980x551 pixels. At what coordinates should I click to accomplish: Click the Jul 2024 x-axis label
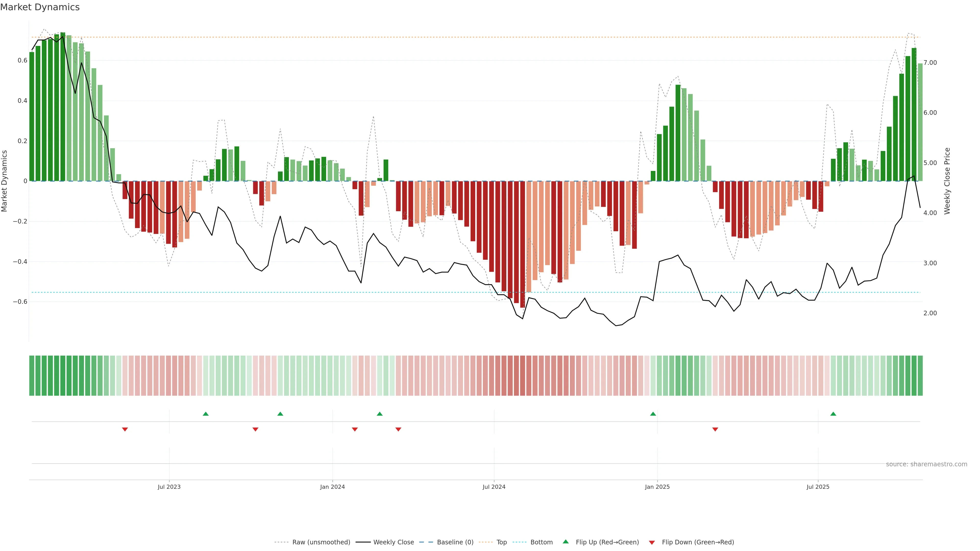point(494,487)
